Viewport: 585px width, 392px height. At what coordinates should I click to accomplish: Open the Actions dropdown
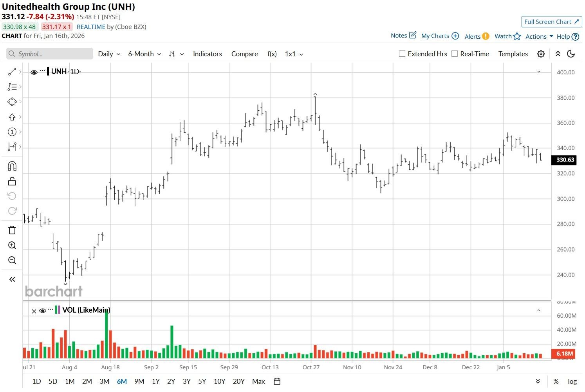(539, 36)
